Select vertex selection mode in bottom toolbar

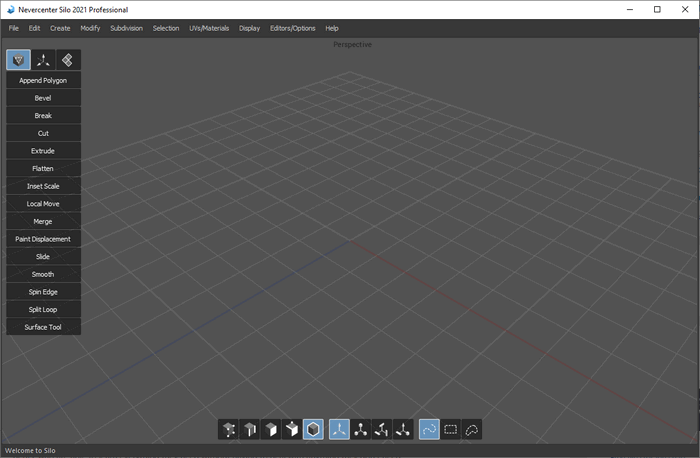230,429
